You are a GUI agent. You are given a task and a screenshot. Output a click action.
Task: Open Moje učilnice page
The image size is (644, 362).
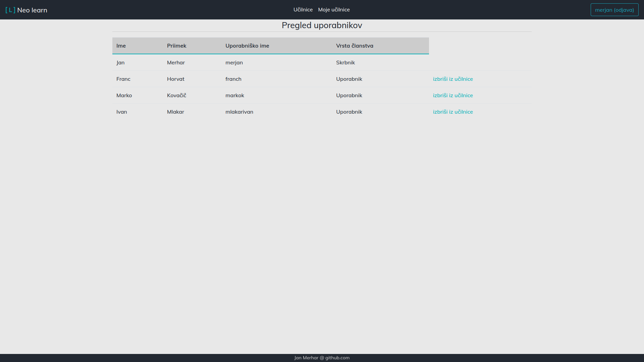click(334, 10)
